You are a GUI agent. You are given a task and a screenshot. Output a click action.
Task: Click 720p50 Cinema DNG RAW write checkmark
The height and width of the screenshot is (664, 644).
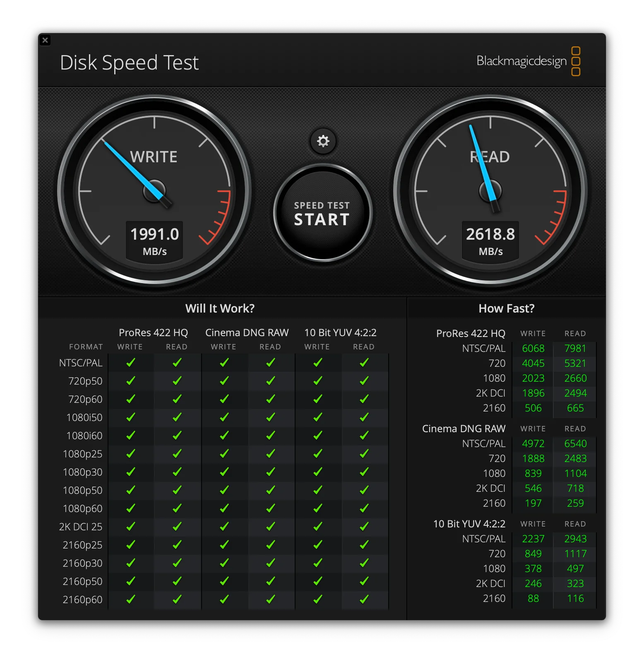pos(224,381)
